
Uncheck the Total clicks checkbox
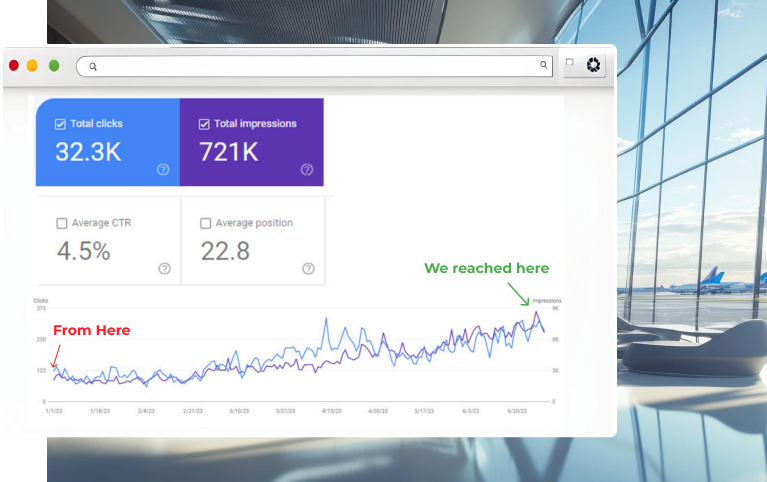pos(61,124)
